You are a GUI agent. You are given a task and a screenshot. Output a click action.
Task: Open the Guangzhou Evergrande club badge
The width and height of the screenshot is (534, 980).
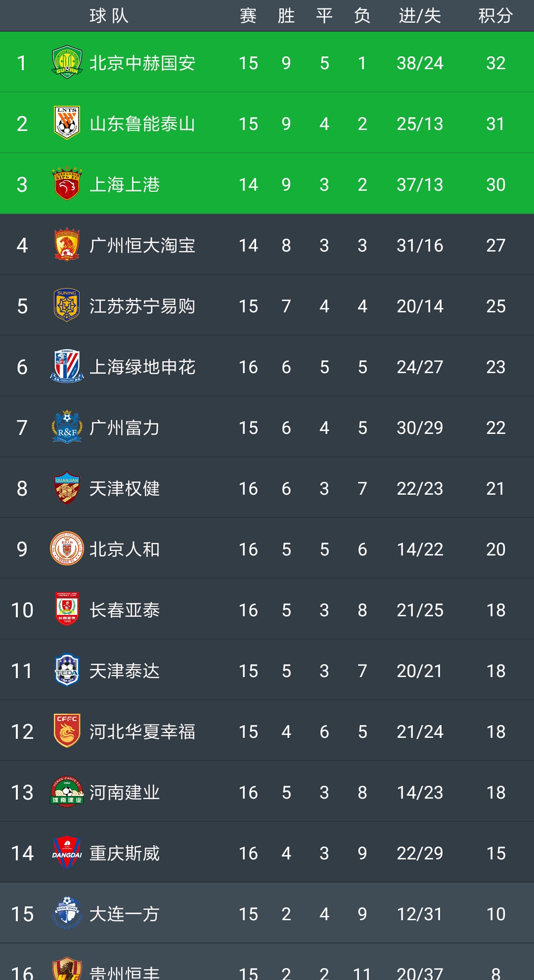click(x=67, y=245)
